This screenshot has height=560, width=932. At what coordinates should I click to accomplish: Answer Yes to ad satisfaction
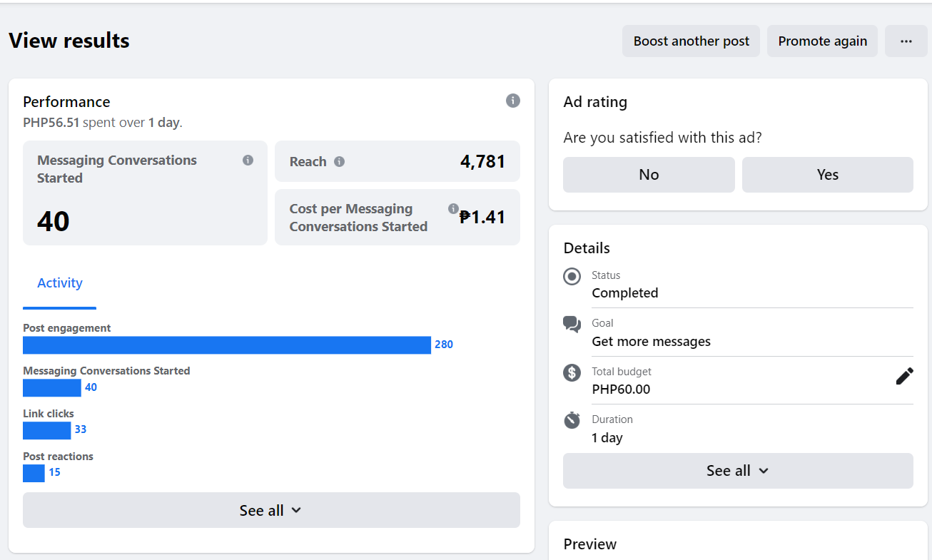click(x=827, y=175)
